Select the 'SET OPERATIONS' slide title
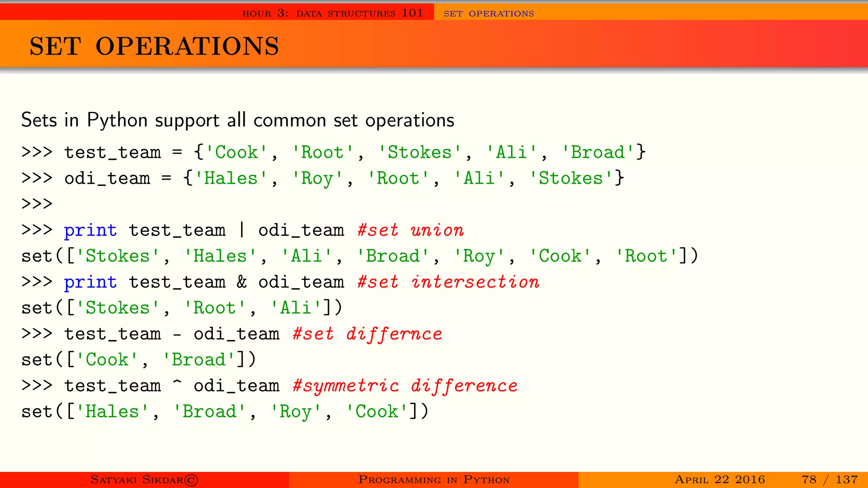Image resolution: width=868 pixels, height=488 pixels. coord(154,46)
